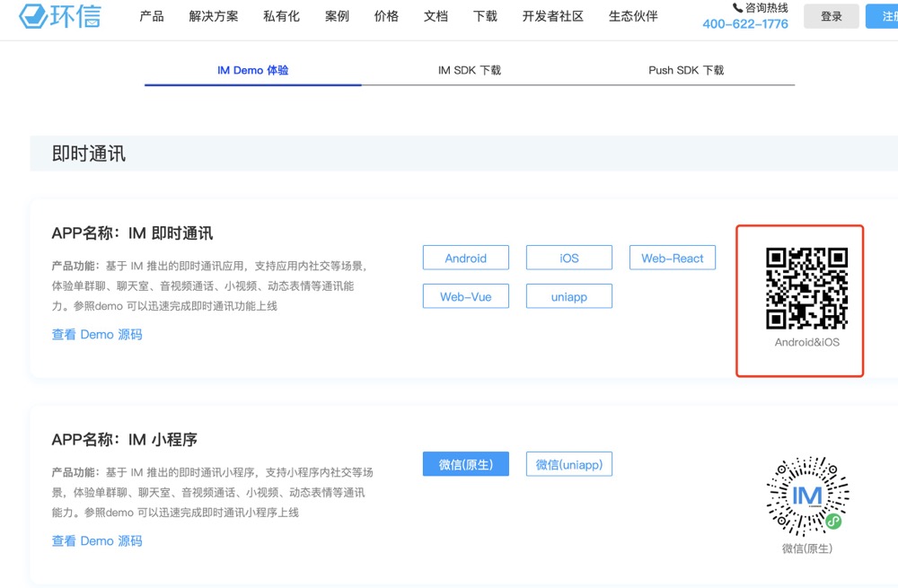Open 查看 Demo 源码 link for IM 即时通讯
Screen dimensions: 898x588
(x=97, y=334)
